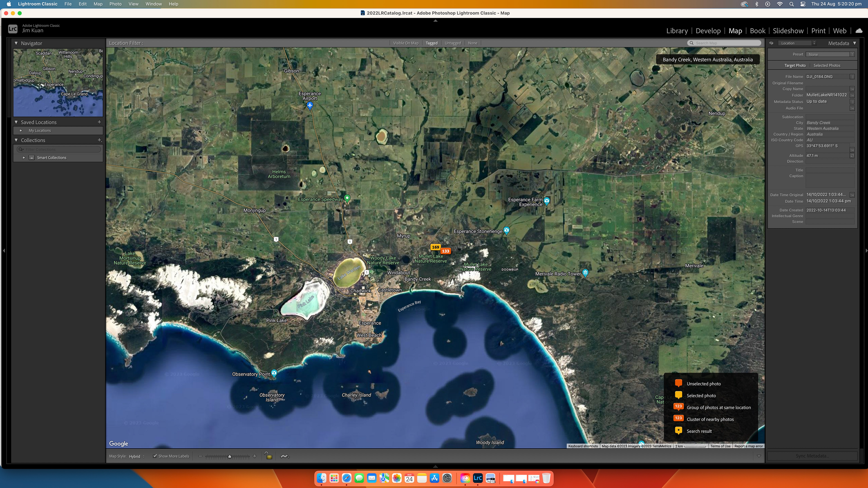Click the File Name batch rename icon
Viewport: 868px width, 488px height.
[852, 77]
